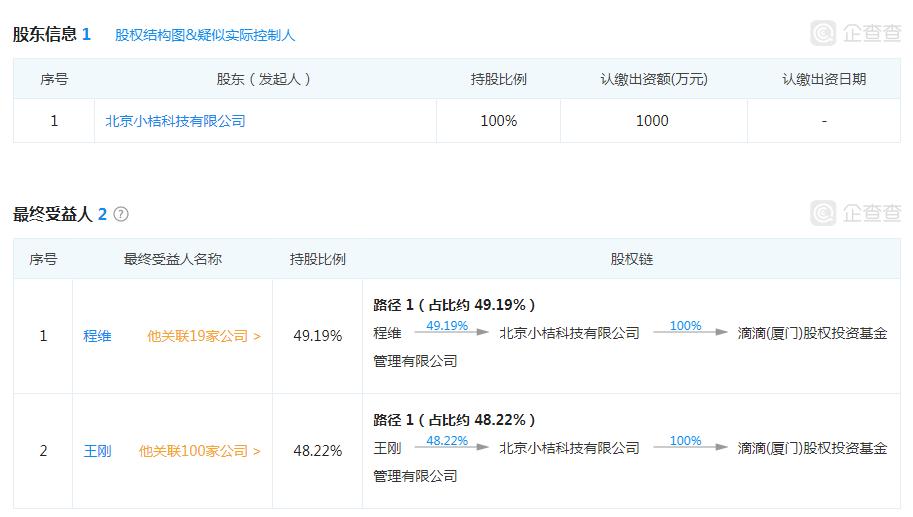Click the 企查查 logo watermark in 股东信息 section

tap(856, 33)
